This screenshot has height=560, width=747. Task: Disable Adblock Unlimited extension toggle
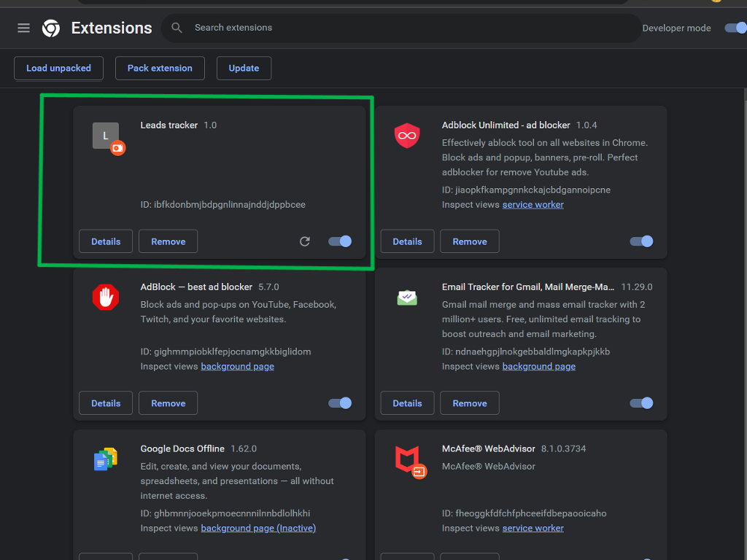point(642,241)
